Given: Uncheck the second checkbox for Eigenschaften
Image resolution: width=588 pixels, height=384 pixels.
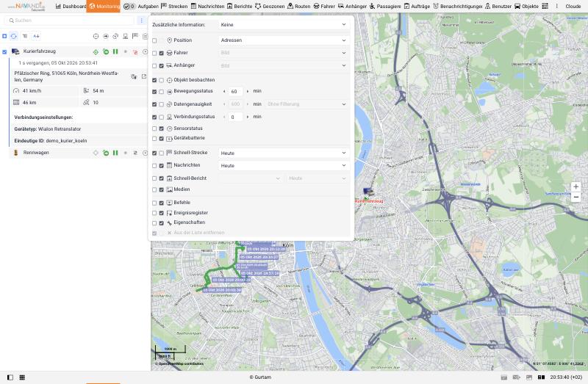Looking at the screenshot, I should pyautogui.click(x=161, y=223).
